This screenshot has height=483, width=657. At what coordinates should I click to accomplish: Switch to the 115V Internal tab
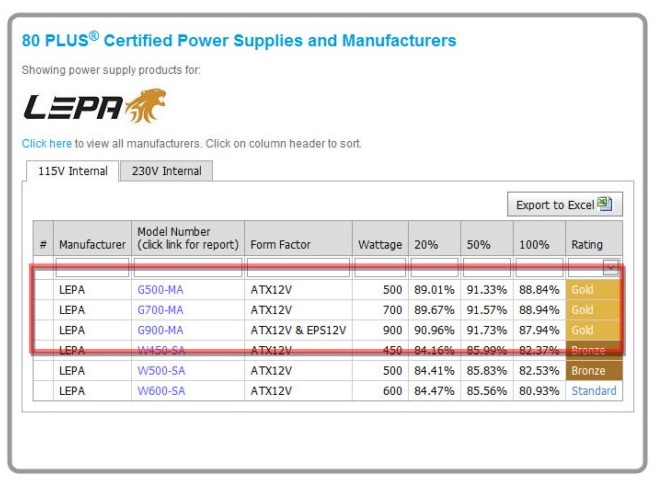tap(72, 171)
